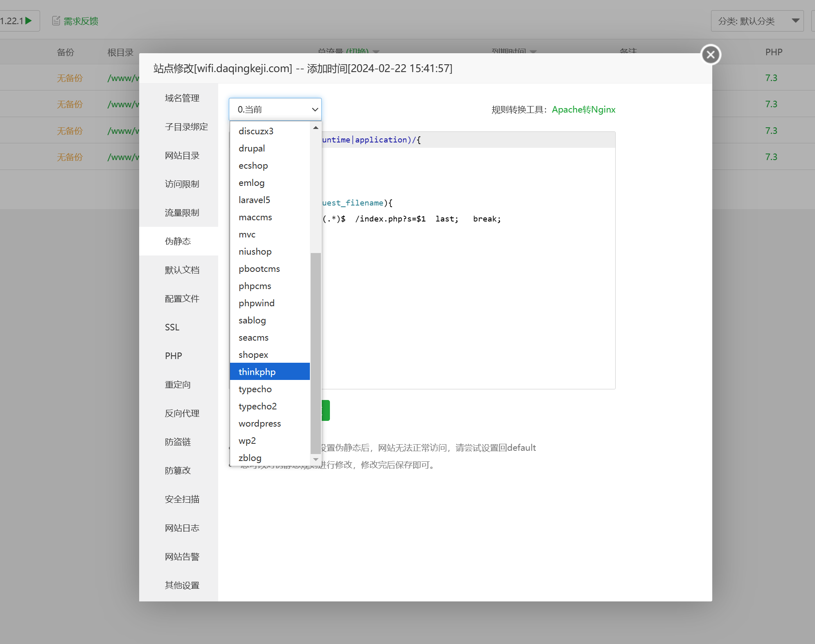Open the 网站告警 tab
This screenshot has width=815, height=644.
click(x=182, y=556)
